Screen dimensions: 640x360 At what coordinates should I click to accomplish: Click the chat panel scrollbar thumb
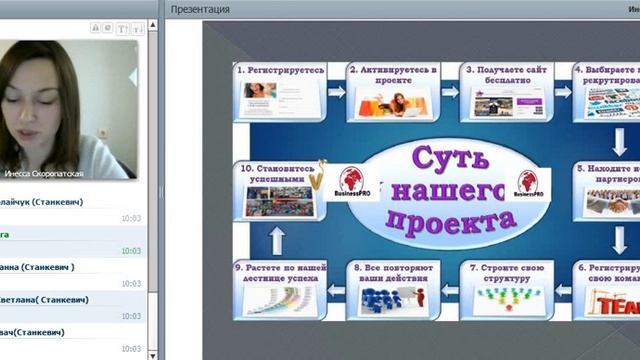pyautogui.click(x=153, y=161)
